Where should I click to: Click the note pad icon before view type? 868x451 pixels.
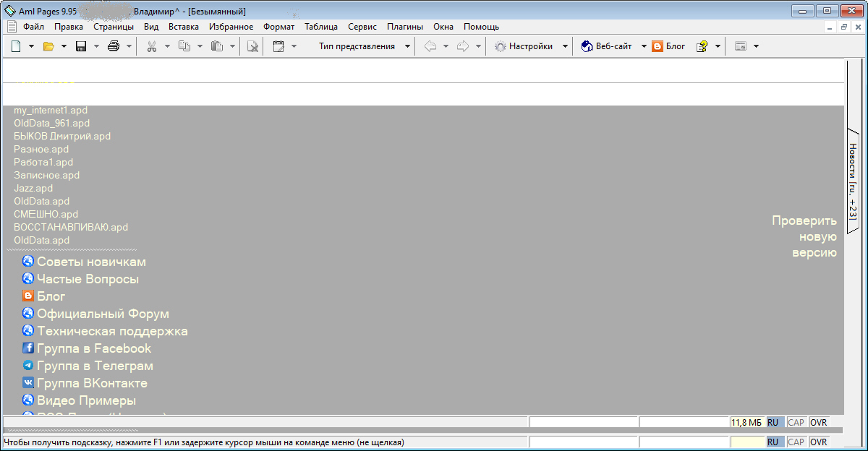(x=278, y=46)
